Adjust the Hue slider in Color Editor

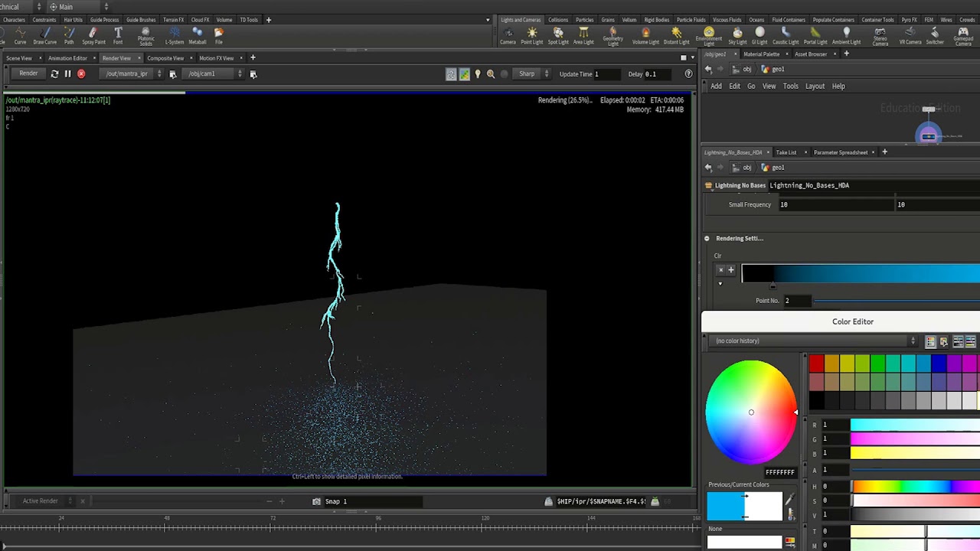click(915, 487)
